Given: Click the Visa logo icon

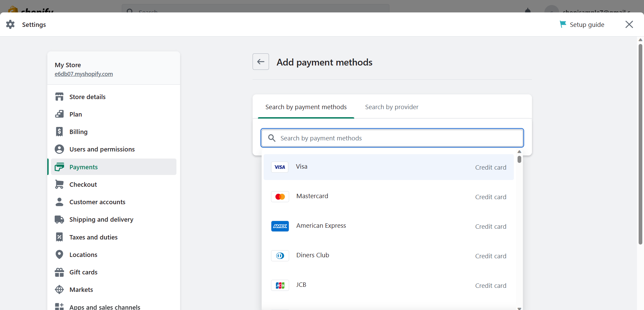Looking at the screenshot, I should (x=280, y=167).
